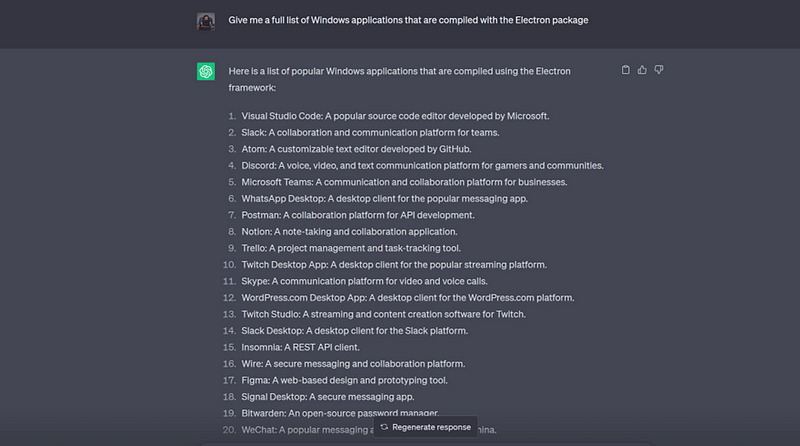The width and height of the screenshot is (800, 446).
Task: Click the WordPress.com Desktop App entry
Action: click(408, 298)
